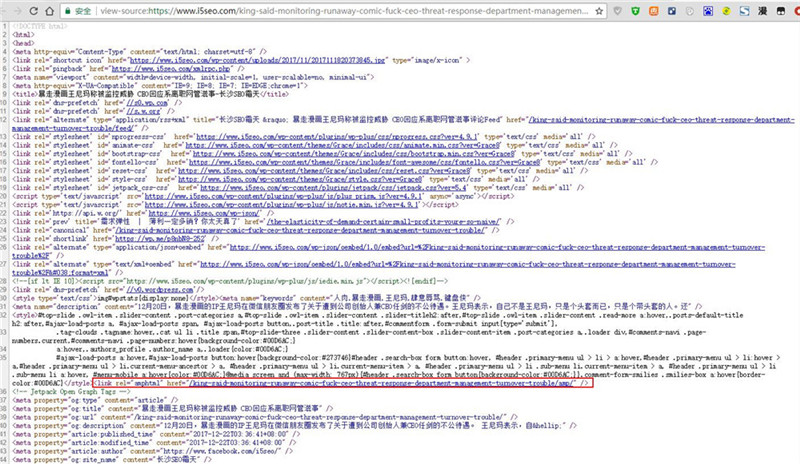This screenshot has height=464, width=800.
Task: Open the reset.css stylesheet link
Action: [x=324, y=170]
